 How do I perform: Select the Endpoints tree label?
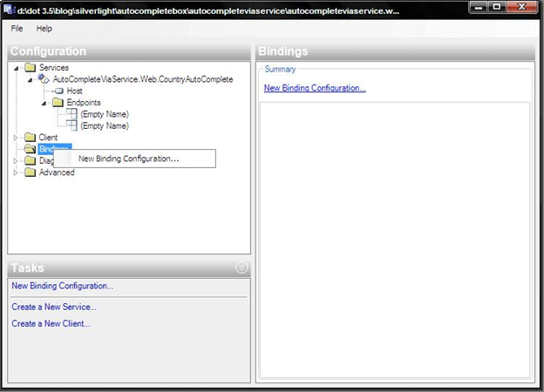(84, 103)
